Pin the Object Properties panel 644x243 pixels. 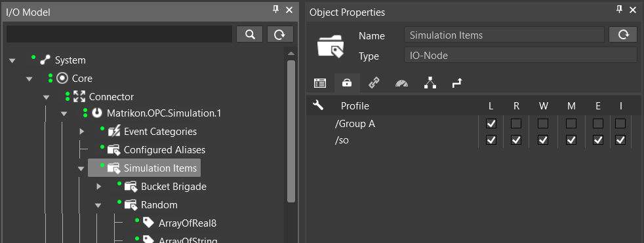pos(620,9)
